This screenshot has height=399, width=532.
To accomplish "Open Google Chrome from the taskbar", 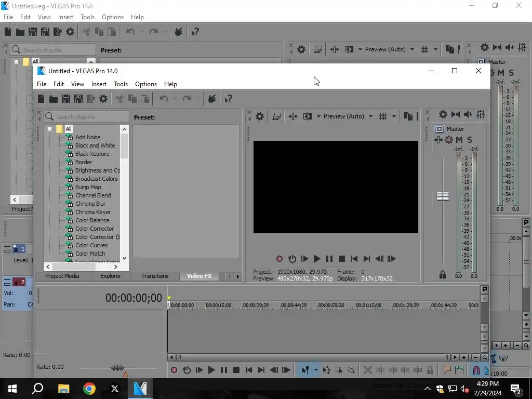I will (x=89, y=389).
